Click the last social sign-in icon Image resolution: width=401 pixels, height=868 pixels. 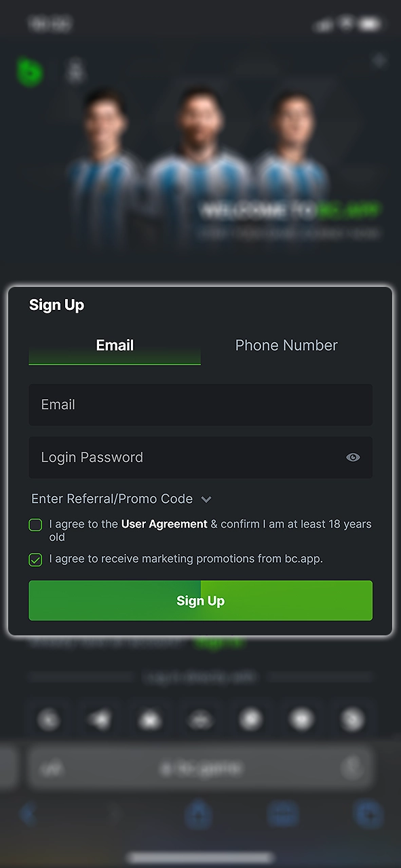click(x=351, y=720)
